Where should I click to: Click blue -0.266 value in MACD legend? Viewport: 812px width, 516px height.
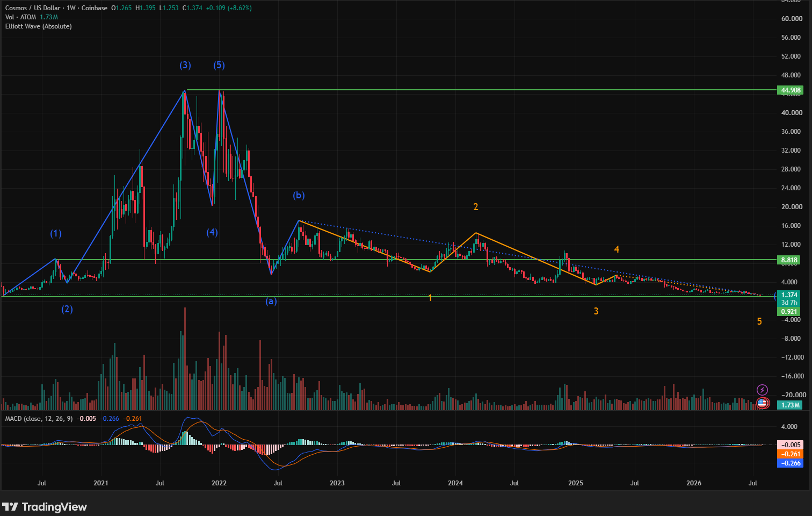(111, 419)
